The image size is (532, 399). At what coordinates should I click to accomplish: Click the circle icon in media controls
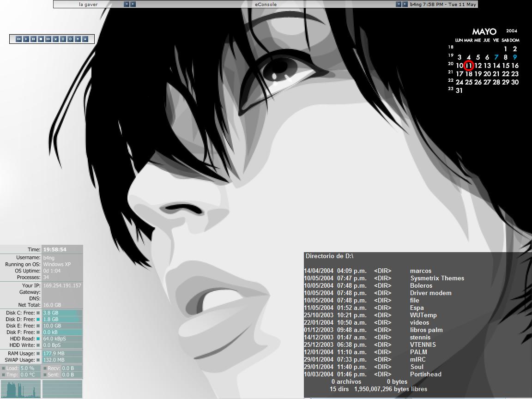click(x=71, y=39)
